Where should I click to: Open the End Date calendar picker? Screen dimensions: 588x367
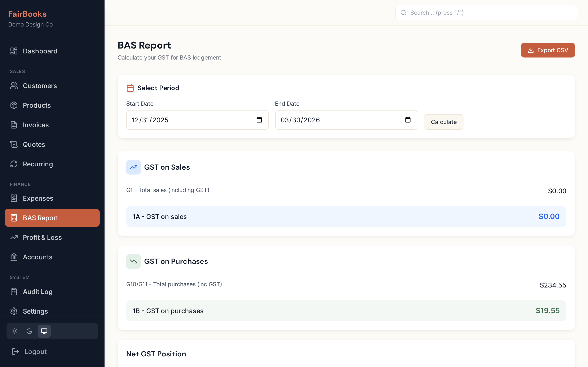408,120
